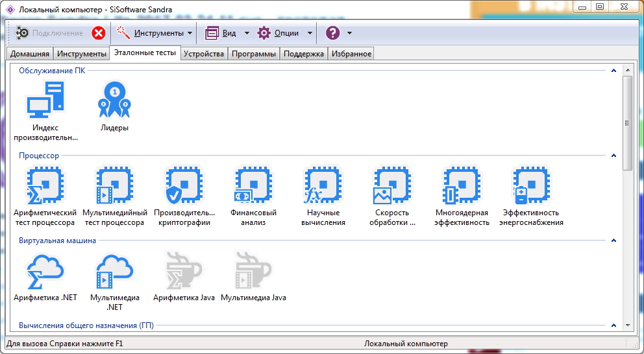Open the Финансовый анализ benchmark
This screenshot has width=644, height=354.
click(x=253, y=185)
